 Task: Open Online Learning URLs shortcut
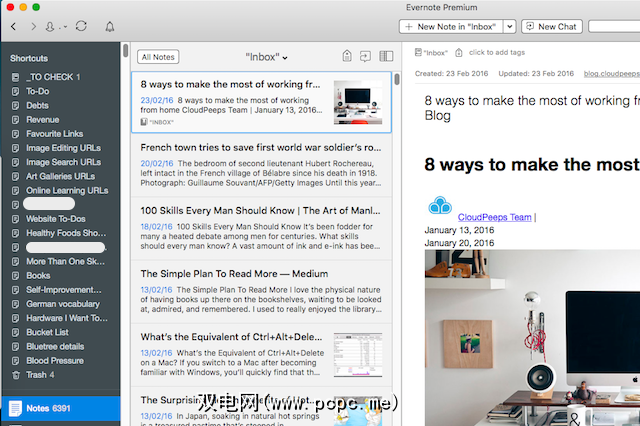tap(67, 191)
